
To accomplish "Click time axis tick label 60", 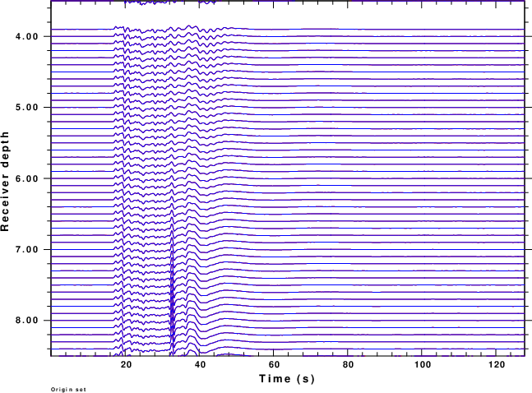I will 274,365.
